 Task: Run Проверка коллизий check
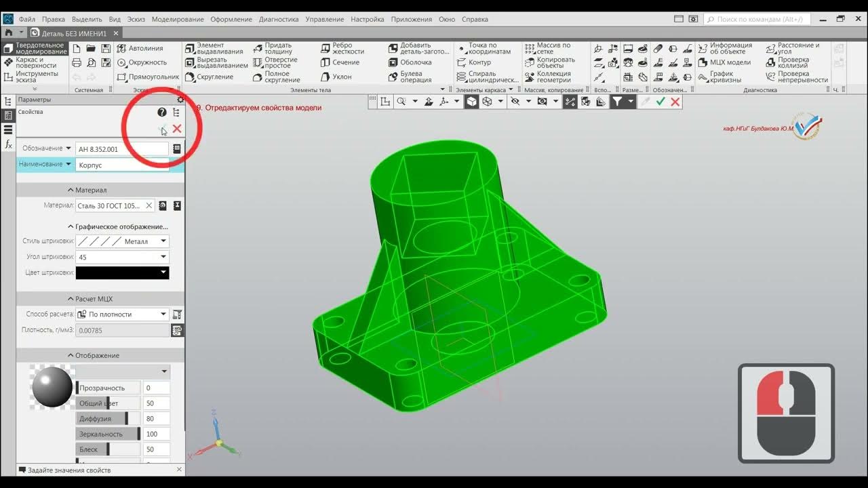pyautogui.click(x=787, y=62)
